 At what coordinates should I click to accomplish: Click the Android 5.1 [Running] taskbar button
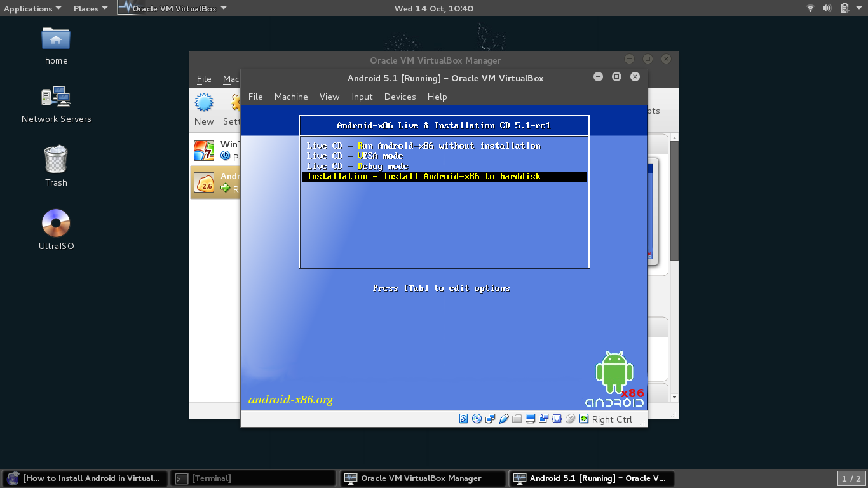[592, 478]
